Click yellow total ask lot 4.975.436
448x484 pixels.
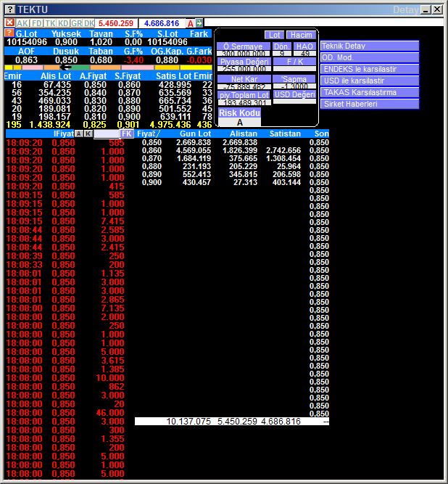170,125
